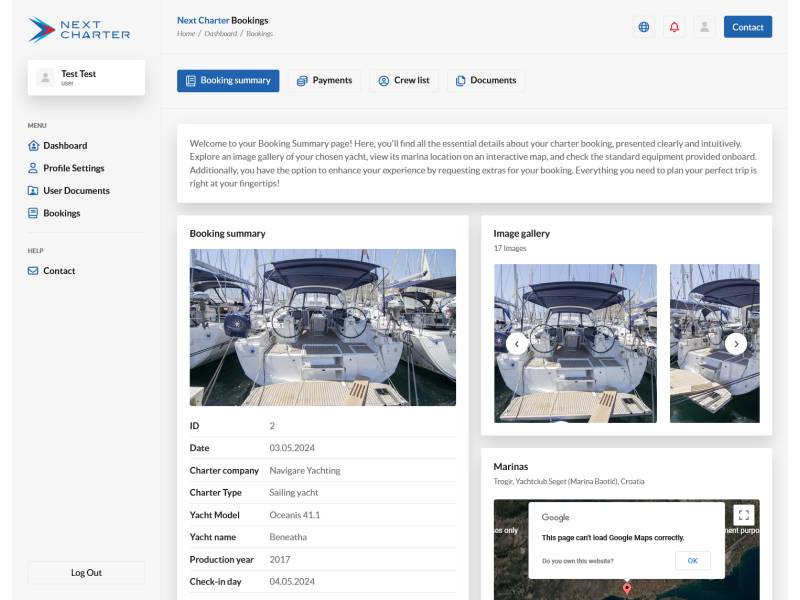Image resolution: width=800 pixels, height=600 pixels.
Task: Click the Dashboard house icon
Action: click(x=33, y=145)
